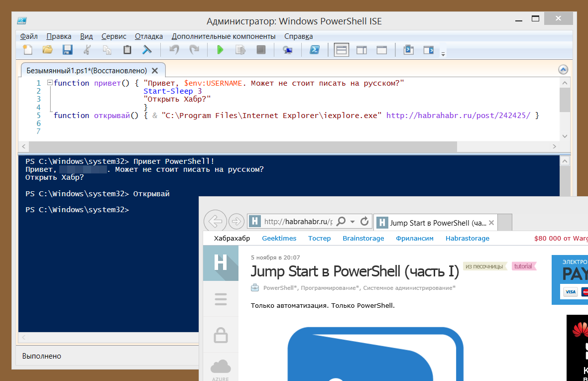Viewport: 588px width, 381px height.
Task: Open the Geektimes link
Action: 279,238
